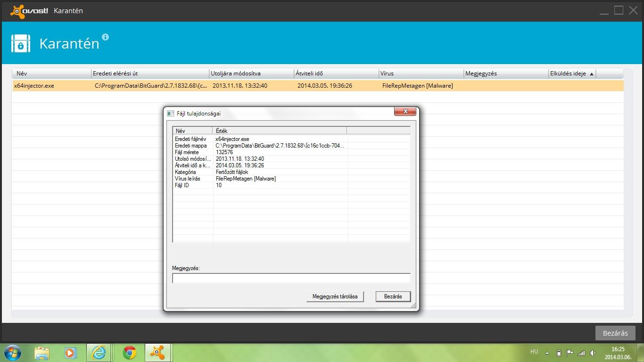This screenshot has height=362, width=644.
Task: Click HU language indicator
Action: (x=534, y=352)
